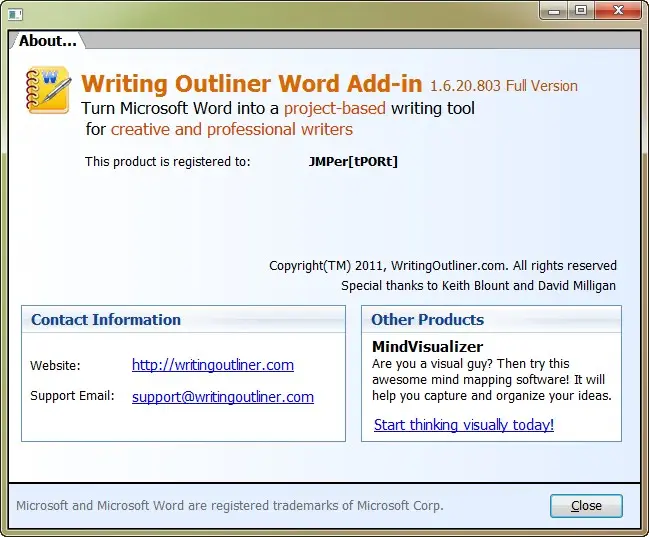649x537 pixels.
Task: Click the 'Copyright(TM) 2011, WritingOutliner.com' line
Action: [x=443, y=265]
